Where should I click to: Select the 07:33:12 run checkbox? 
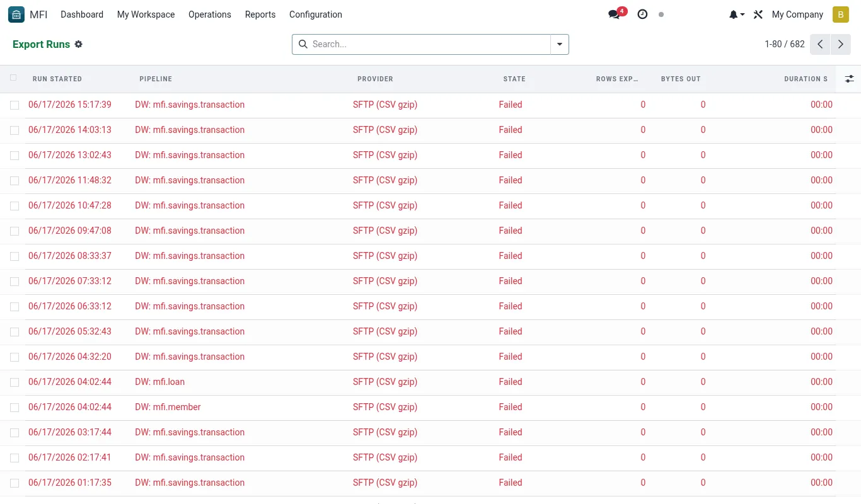pos(14,282)
